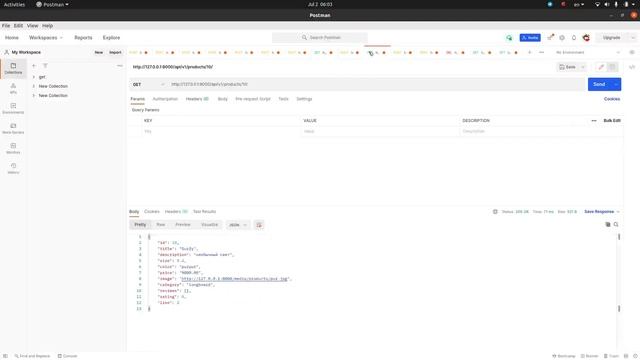
Task: Open the settings gear in the header
Action: pyautogui.click(x=562, y=38)
